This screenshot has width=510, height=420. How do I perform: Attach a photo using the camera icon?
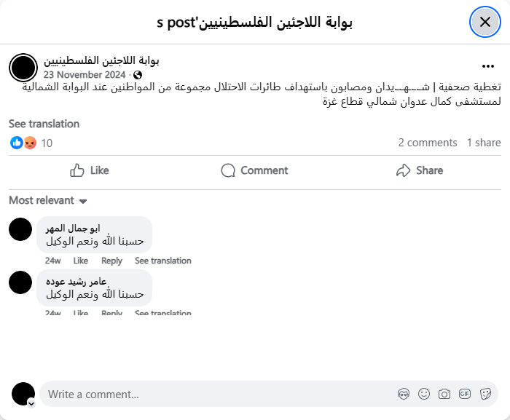444,394
